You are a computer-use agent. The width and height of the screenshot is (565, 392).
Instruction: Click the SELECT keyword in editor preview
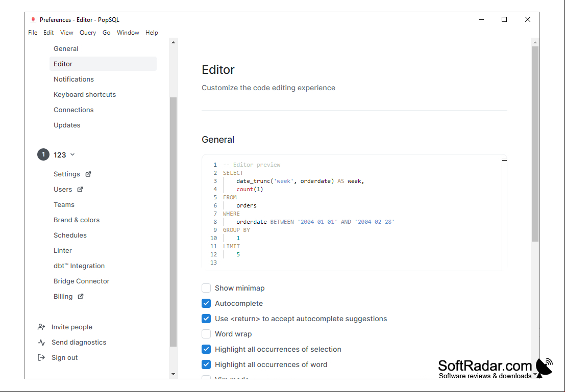(x=233, y=173)
